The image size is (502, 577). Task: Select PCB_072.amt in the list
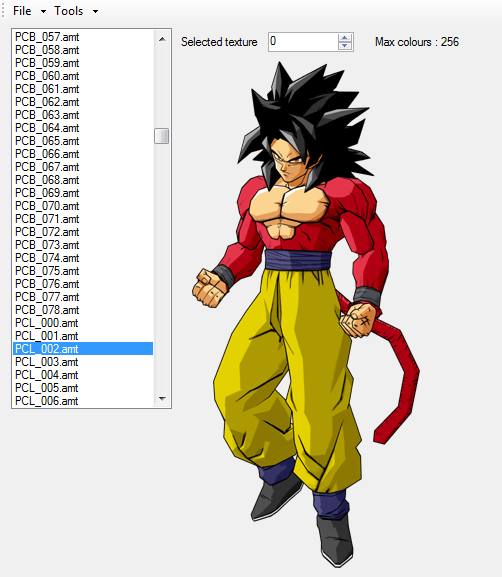83,232
